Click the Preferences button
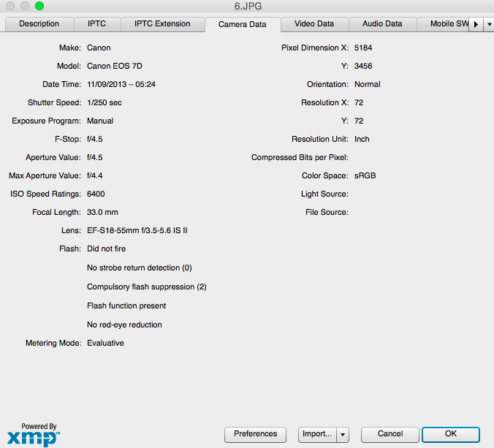 pyautogui.click(x=256, y=434)
